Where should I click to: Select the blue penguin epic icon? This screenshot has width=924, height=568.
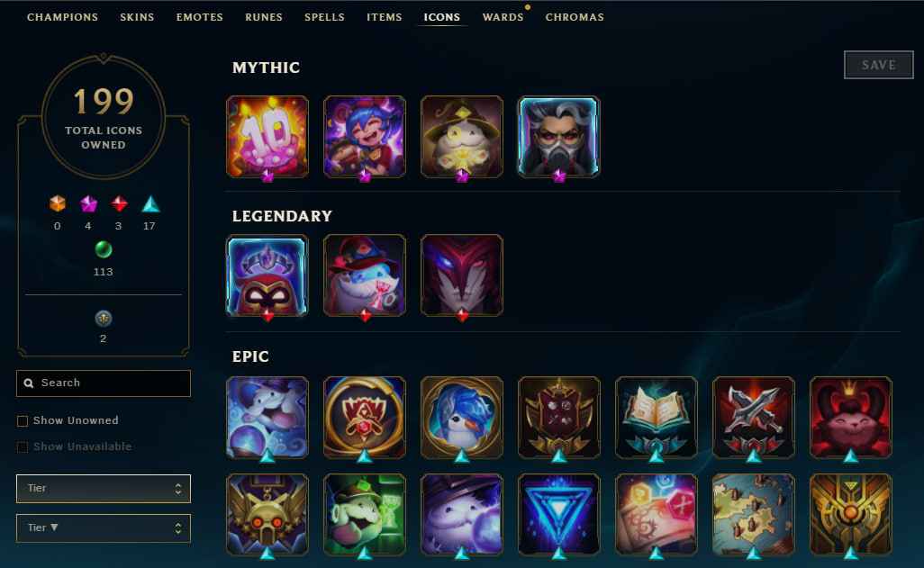[x=461, y=417]
